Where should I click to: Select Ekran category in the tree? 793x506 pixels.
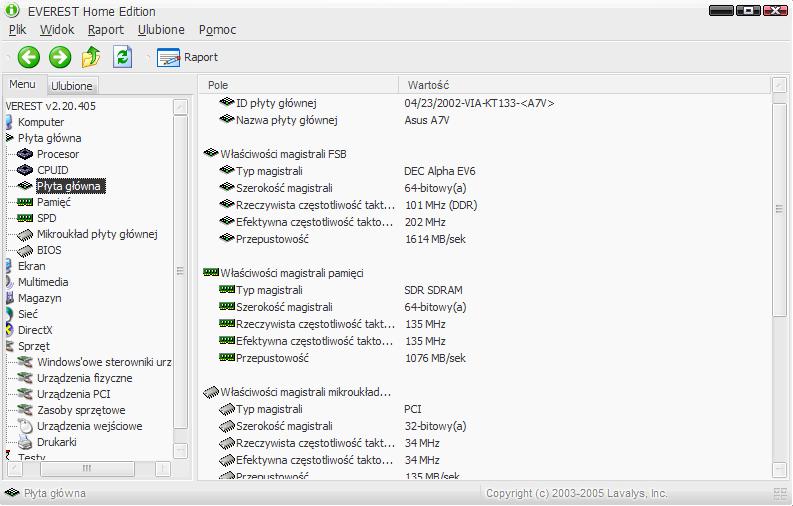[31, 266]
